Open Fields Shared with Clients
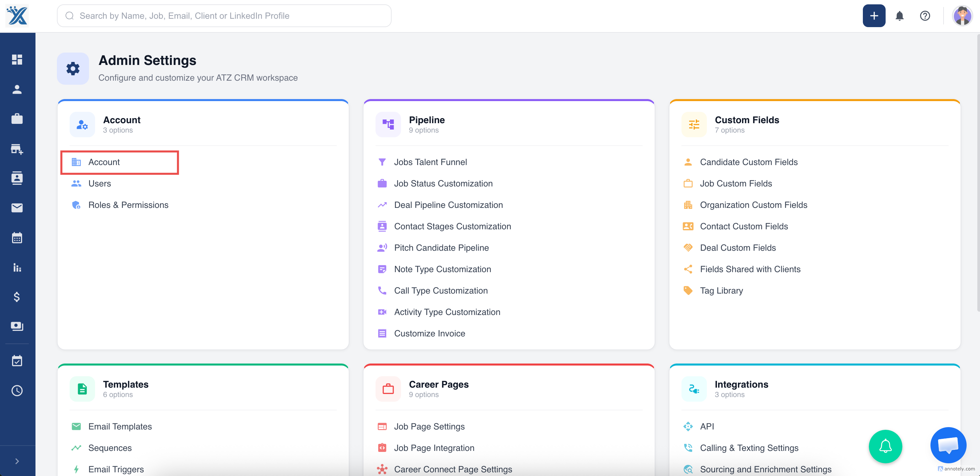 [750, 269]
